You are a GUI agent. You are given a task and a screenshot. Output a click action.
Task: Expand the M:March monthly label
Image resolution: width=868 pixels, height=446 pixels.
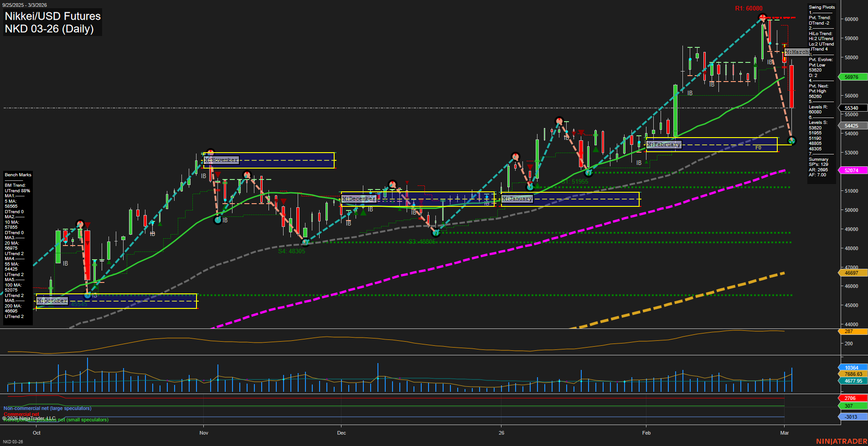click(x=796, y=52)
